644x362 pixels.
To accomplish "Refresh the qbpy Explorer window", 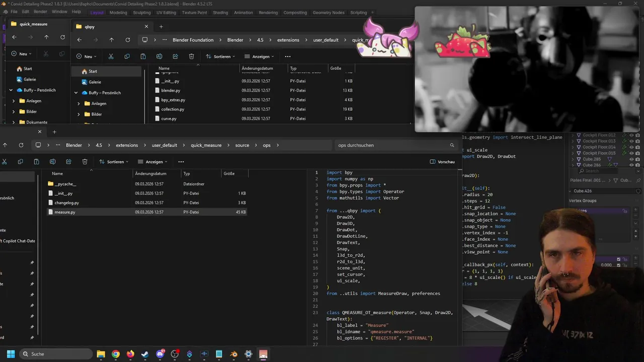I will tap(127, 40).
